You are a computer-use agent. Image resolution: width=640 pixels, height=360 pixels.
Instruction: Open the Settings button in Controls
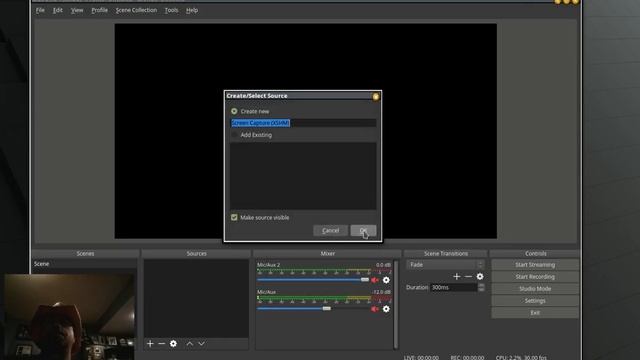535,301
